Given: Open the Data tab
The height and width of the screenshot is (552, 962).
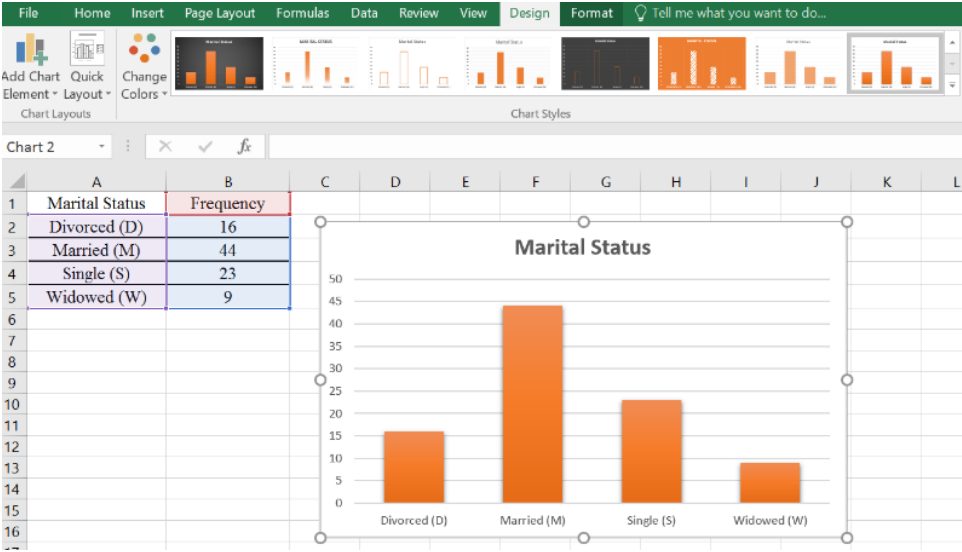Looking at the screenshot, I should pos(364,13).
